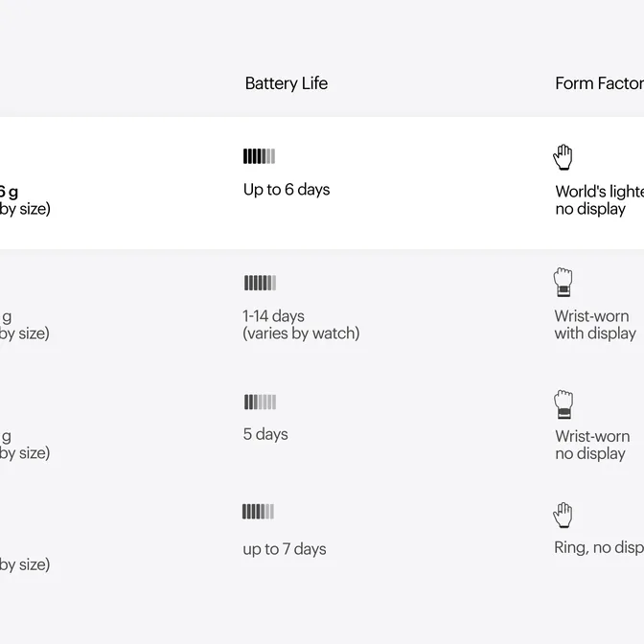Click the hand icon in the highlighted row
The image size is (644, 644).
click(x=563, y=156)
